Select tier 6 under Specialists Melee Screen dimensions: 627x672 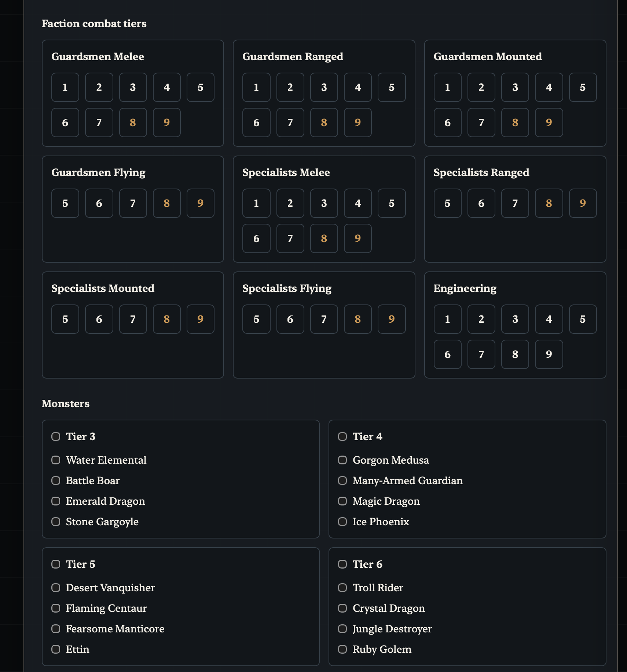point(256,238)
